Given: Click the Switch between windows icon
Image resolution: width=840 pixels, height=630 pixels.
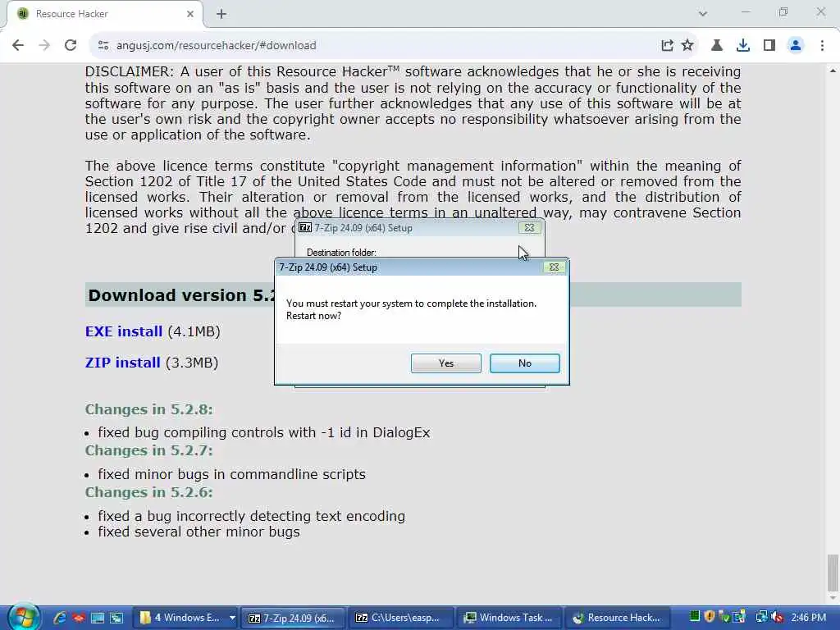Looking at the screenshot, I should [116, 618].
